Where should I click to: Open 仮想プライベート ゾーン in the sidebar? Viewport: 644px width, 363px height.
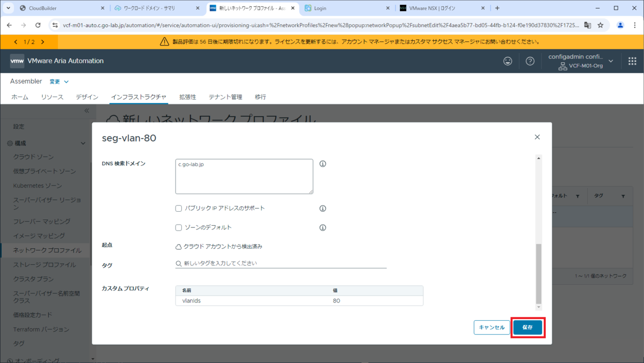[45, 171]
